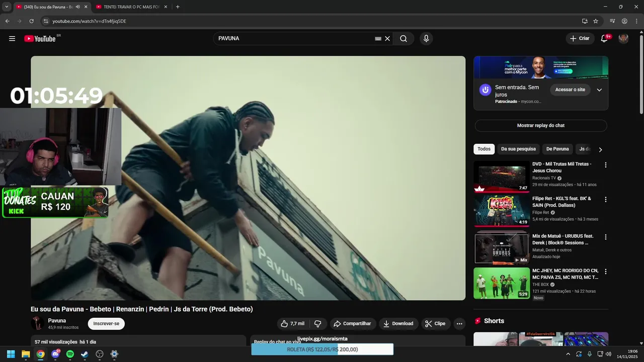Open a new browser tab

178,7
